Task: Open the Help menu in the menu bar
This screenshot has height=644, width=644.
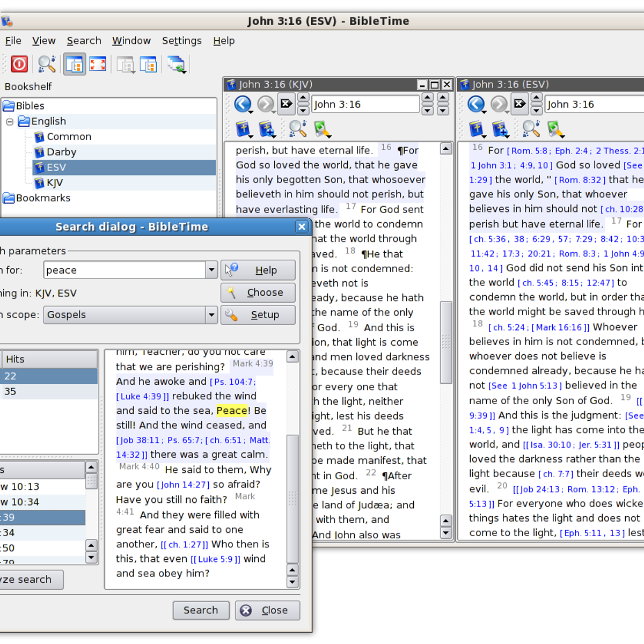Action: tap(224, 41)
